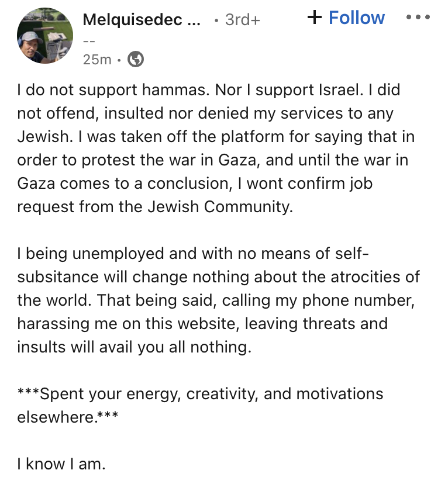This screenshot has width=448, height=477.
Task: Click the 25m post timestamp
Action: 97,59
